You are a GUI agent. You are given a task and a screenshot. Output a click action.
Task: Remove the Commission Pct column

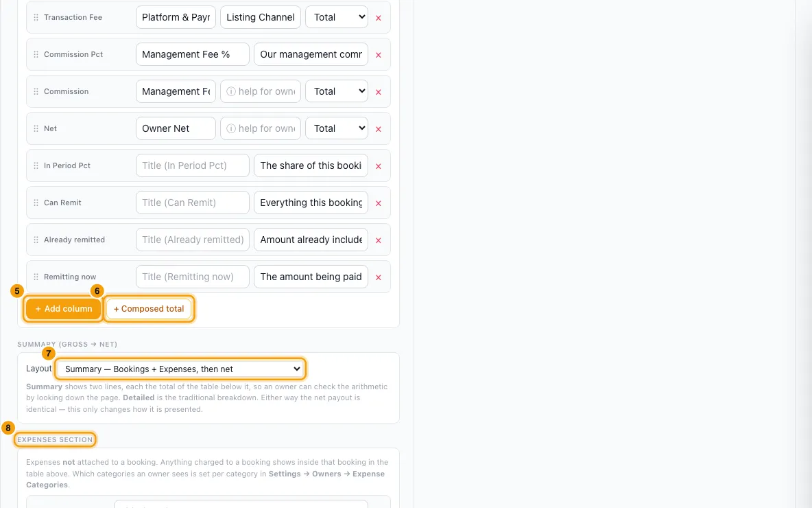(379, 55)
